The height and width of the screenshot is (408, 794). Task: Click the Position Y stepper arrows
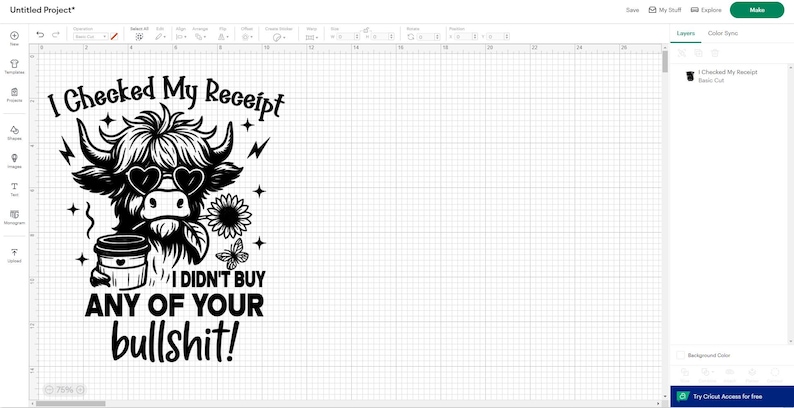coord(507,37)
